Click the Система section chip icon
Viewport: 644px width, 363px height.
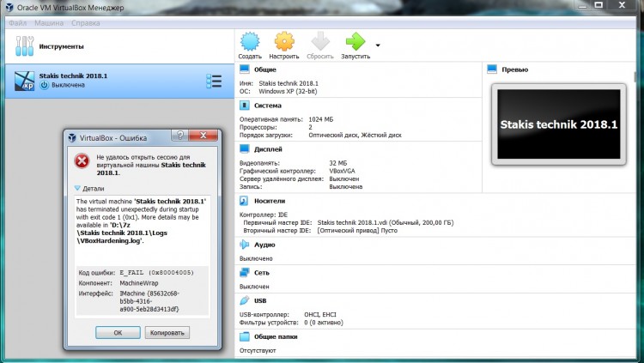pyautogui.click(x=245, y=106)
